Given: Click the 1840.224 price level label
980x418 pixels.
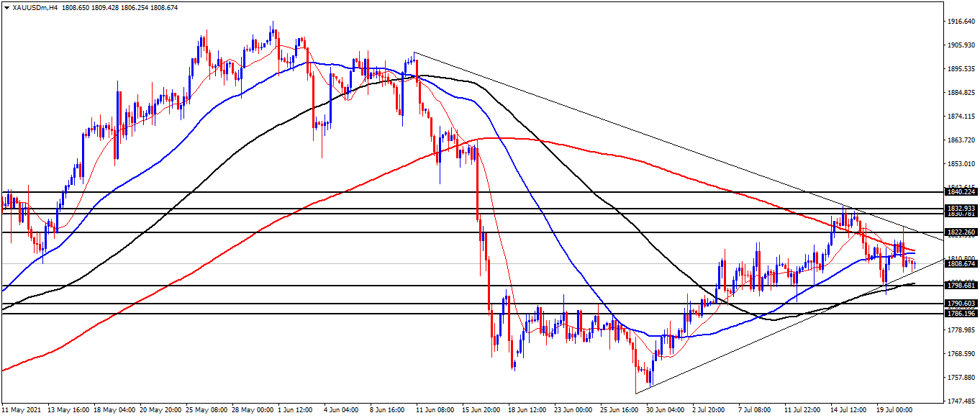Looking at the screenshot, I should (x=961, y=192).
